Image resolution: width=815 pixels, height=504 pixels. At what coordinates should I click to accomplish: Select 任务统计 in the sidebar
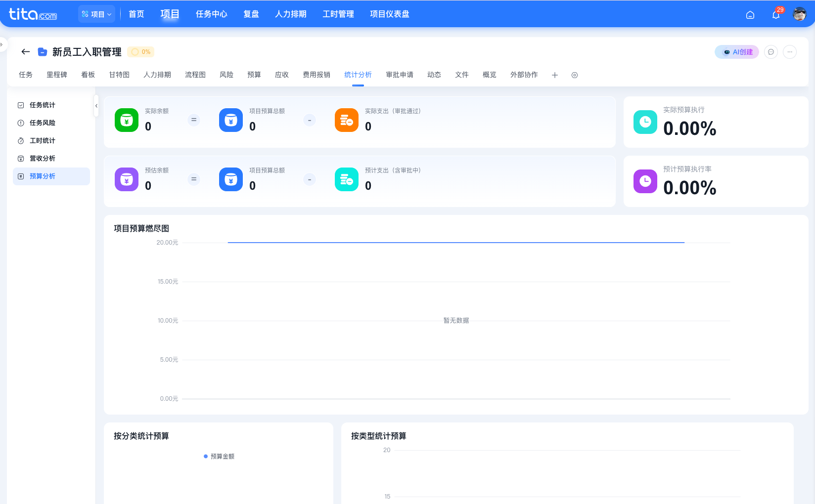pos(51,105)
